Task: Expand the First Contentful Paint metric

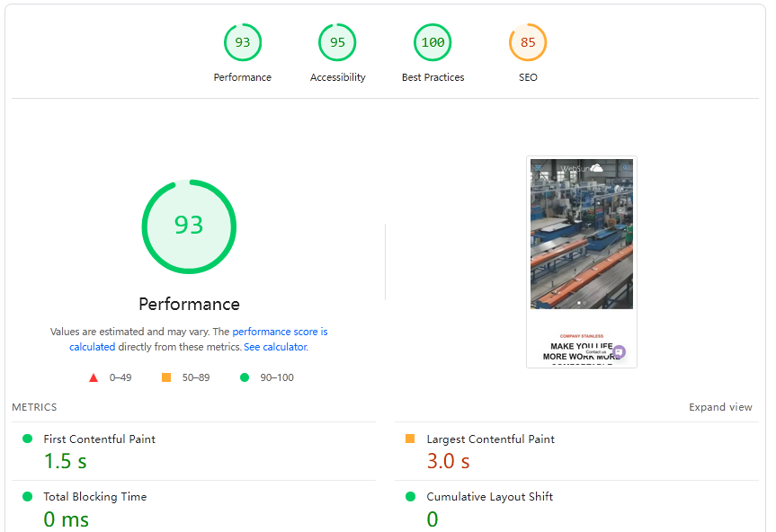Action: point(99,439)
